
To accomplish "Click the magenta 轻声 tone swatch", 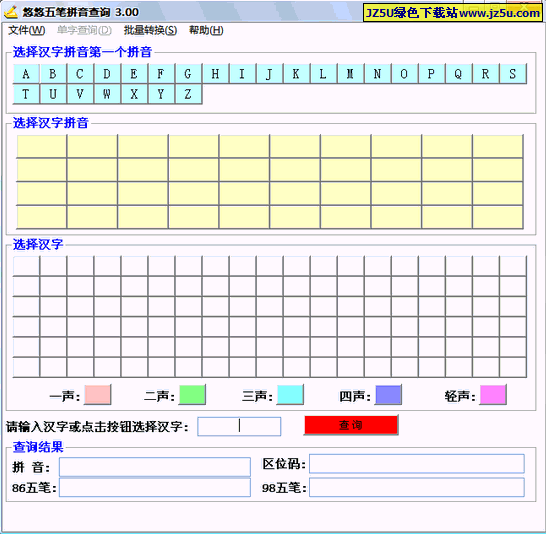I will click(493, 395).
